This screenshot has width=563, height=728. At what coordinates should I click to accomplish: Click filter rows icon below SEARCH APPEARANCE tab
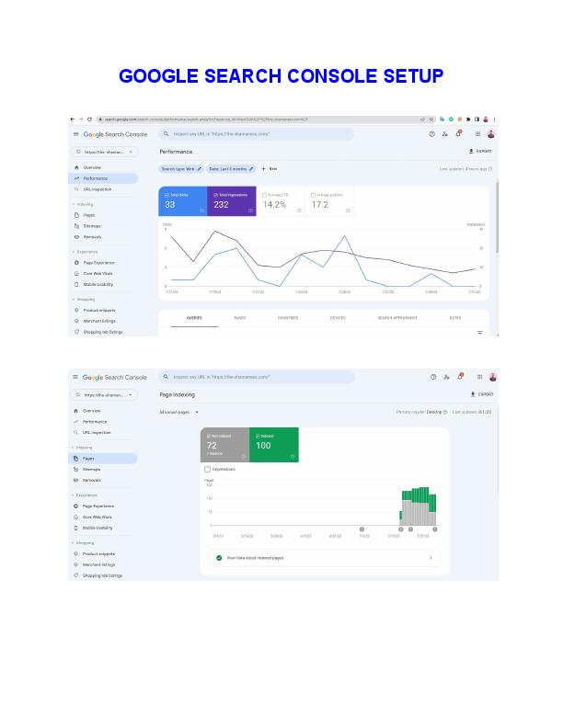[x=480, y=333]
